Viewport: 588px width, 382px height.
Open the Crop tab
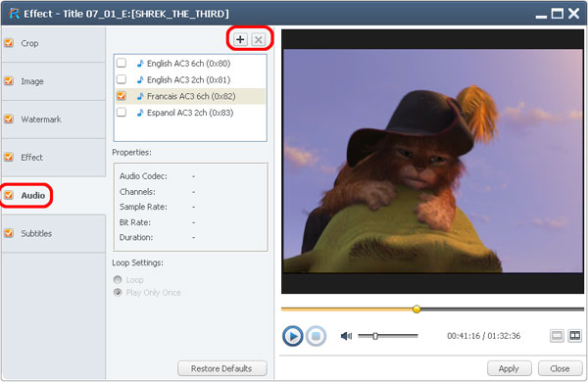[x=53, y=43]
